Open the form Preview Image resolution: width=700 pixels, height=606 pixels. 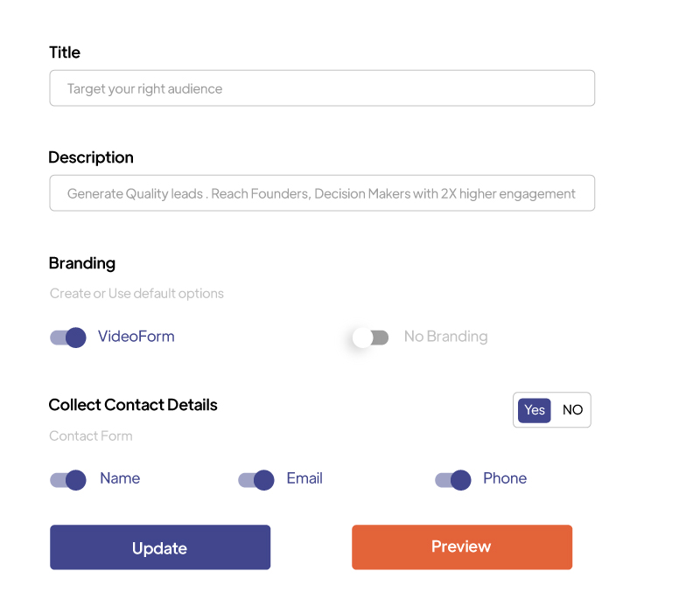pyautogui.click(x=461, y=547)
